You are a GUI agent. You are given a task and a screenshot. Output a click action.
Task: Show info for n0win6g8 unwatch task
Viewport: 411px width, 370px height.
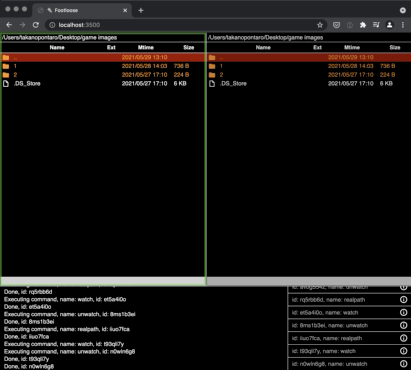coord(403,364)
